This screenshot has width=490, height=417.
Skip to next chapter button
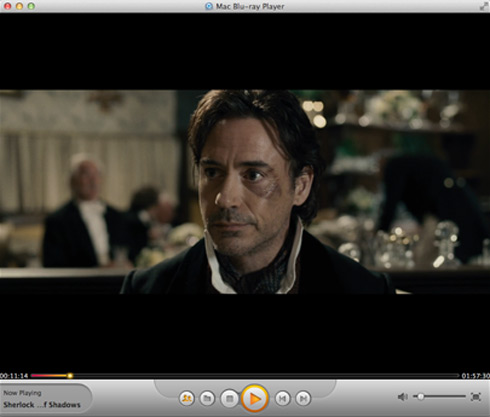[303, 398]
